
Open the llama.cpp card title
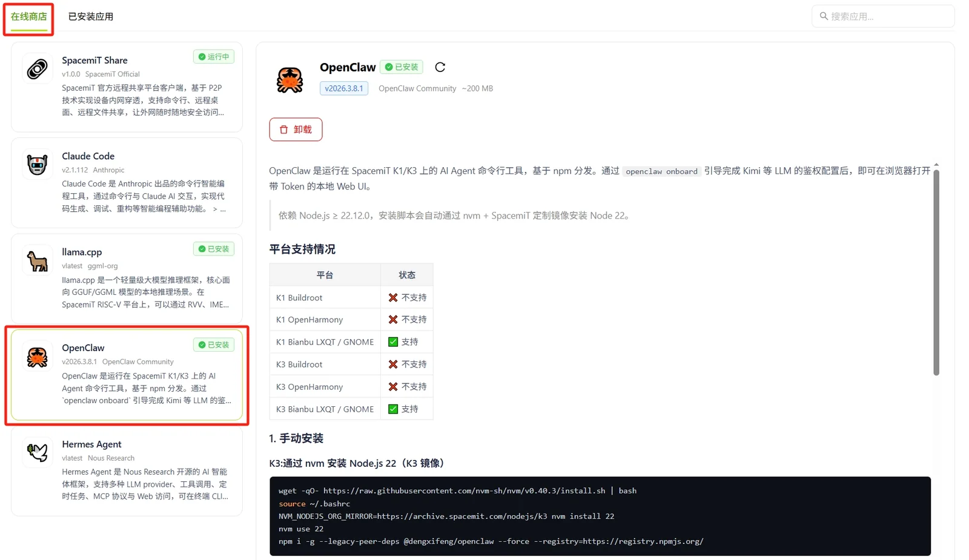pos(82,252)
